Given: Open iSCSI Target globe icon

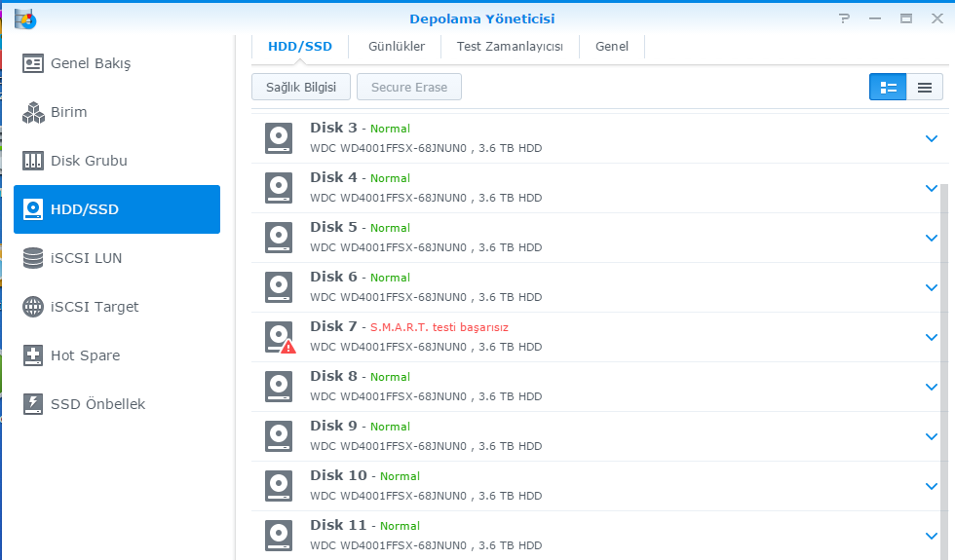Looking at the screenshot, I should (x=33, y=307).
